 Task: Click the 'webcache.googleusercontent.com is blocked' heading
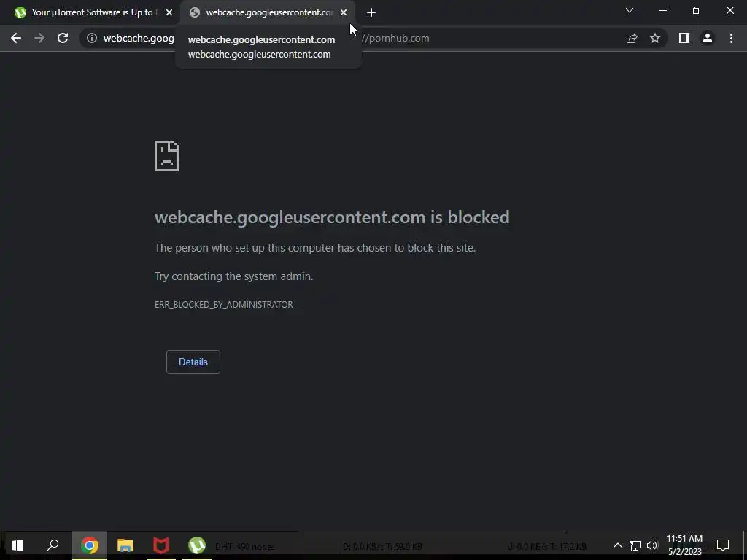pos(332,217)
